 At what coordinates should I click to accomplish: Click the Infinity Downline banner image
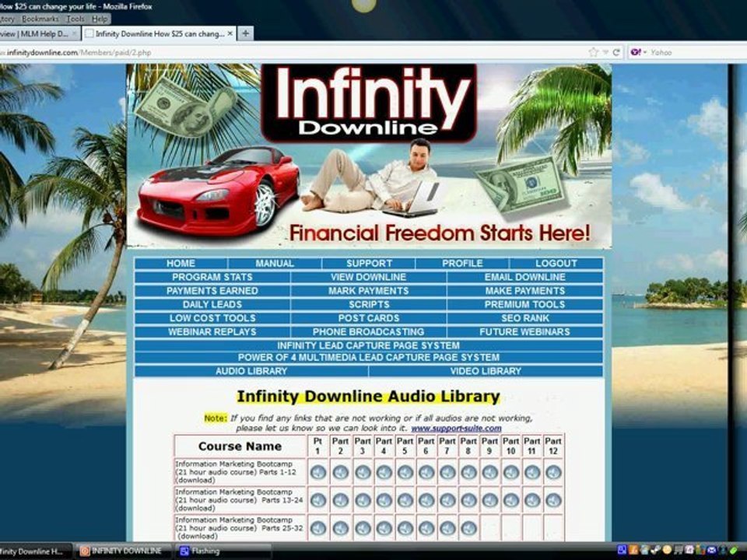coord(369,156)
